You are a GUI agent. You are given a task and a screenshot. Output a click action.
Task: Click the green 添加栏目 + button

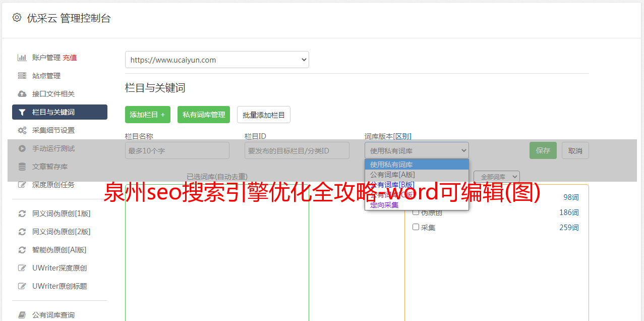(148, 115)
